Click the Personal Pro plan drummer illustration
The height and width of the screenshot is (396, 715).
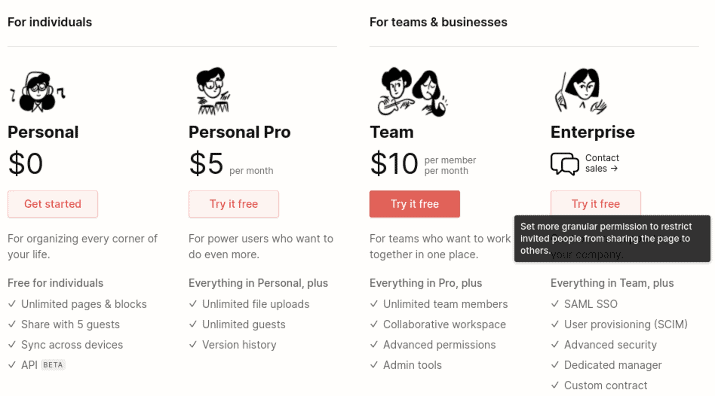point(213,91)
